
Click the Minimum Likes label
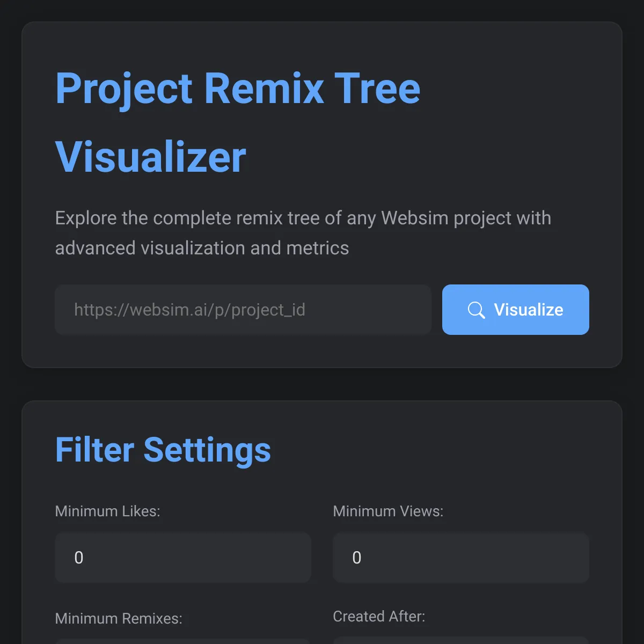pos(107,511)
